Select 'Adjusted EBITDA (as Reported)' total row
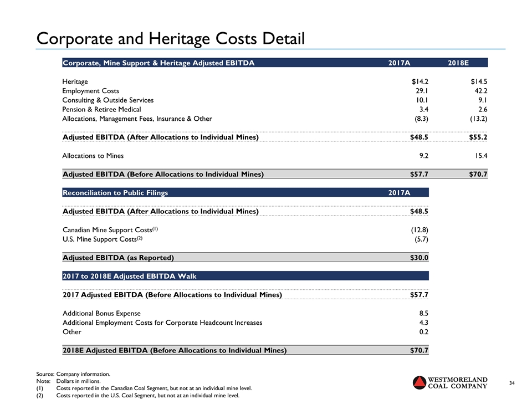532x399 pixels. point(118,258)
